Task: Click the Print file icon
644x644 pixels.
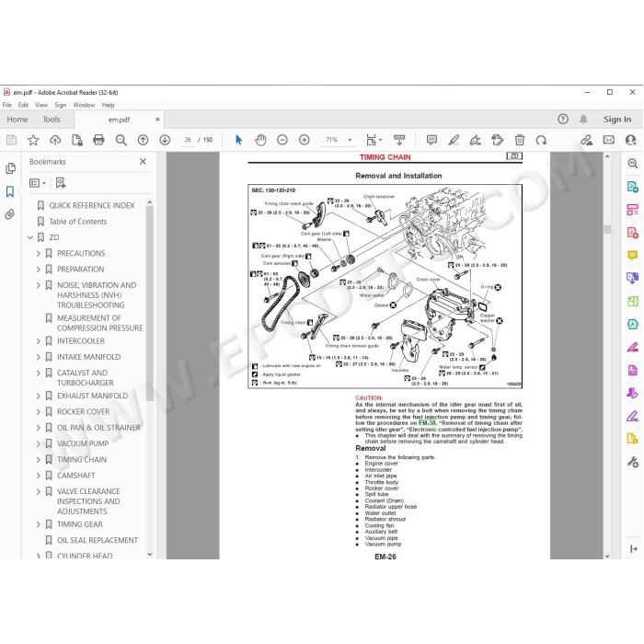Action: click(x=98, y=140)
